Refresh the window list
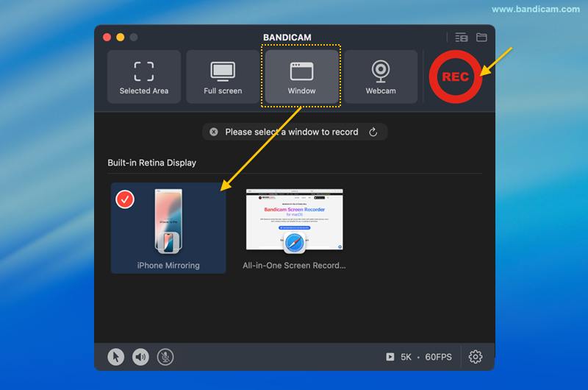Viewport: 588px width, 390px height. click(x=373, y=132)
